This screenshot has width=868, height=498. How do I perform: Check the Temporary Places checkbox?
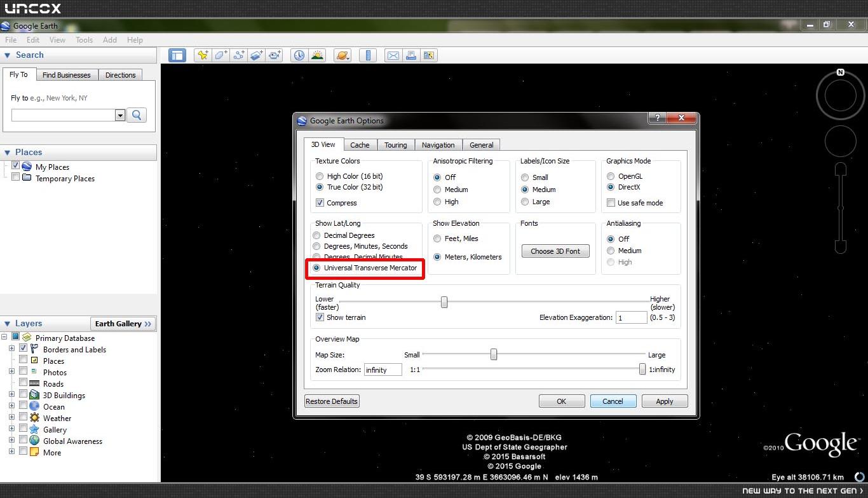[16, 177]
